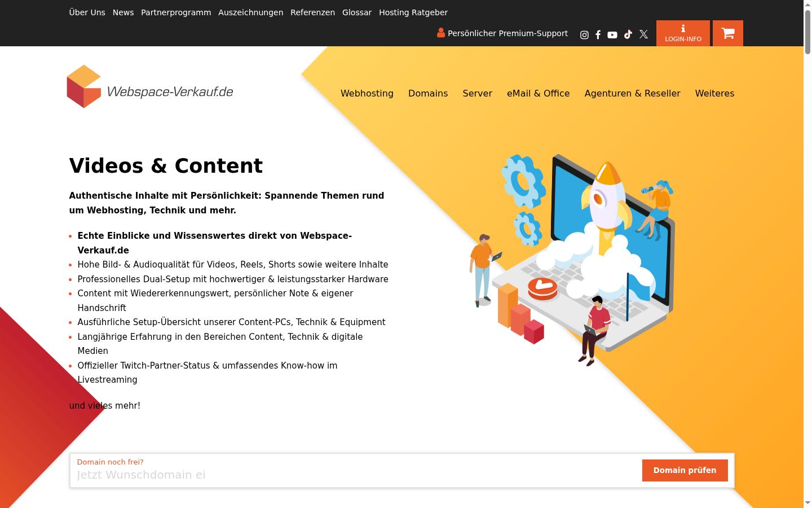
Task: Click the Twitch-Partner-Status bullet text
Action: coord(208,373)
